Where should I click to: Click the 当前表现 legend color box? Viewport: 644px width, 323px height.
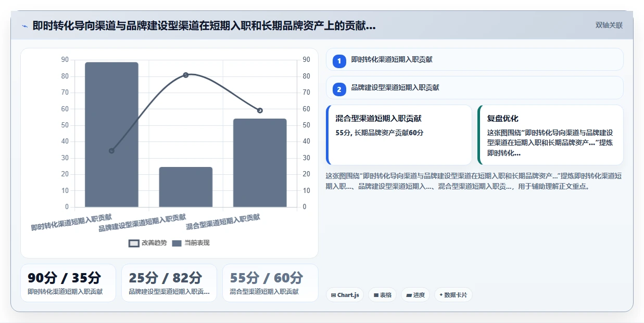(177, 243)
